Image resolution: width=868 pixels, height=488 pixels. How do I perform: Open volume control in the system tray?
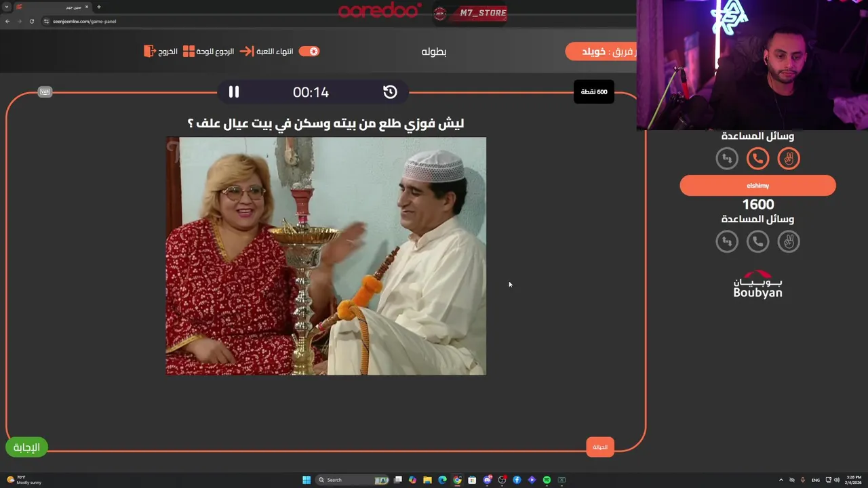(837, 480)
